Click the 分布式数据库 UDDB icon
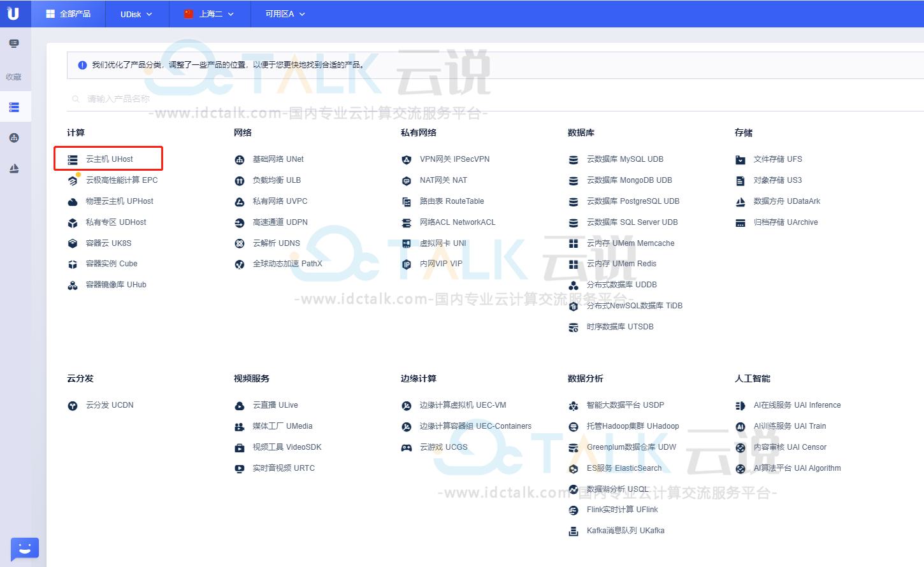The image size is (924, 567). click(x=574, y=285)
